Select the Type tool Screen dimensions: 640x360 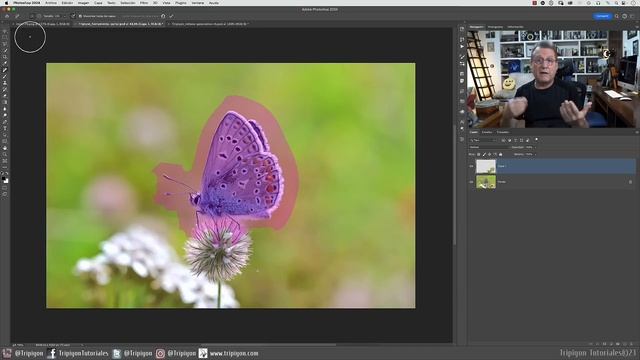[5, 128]
